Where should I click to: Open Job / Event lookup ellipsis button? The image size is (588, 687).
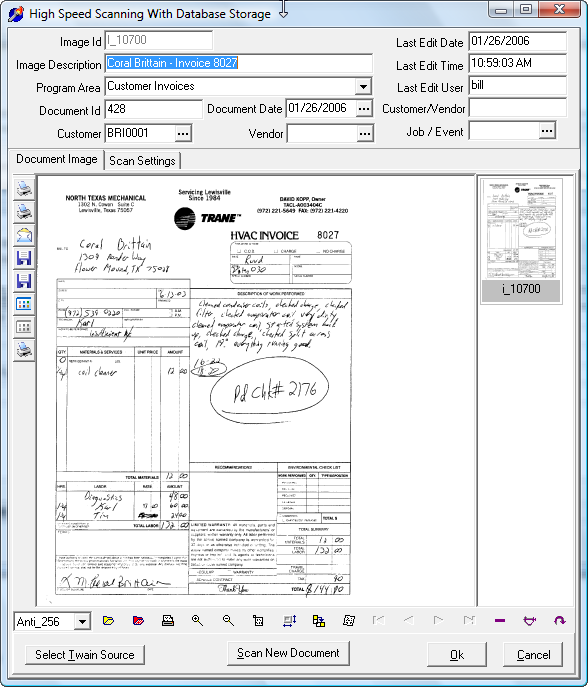[547, 131]
